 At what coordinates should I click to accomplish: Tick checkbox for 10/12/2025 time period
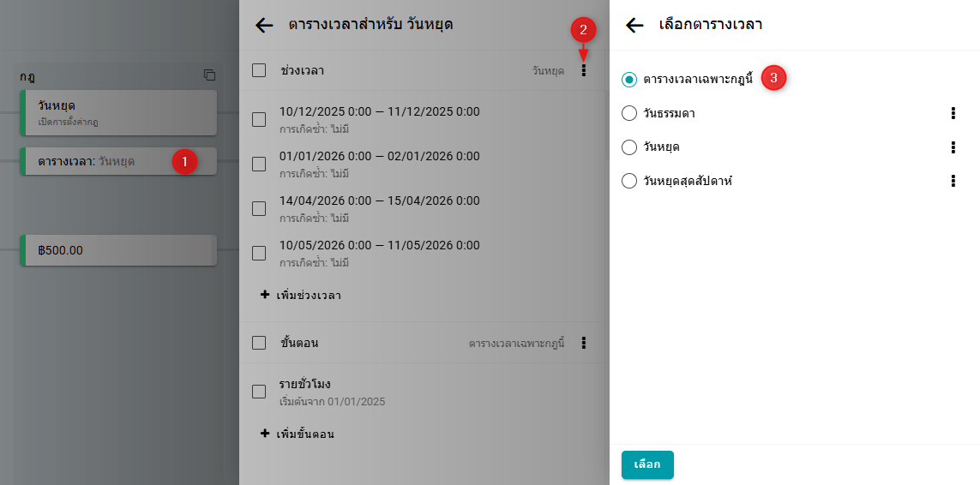point(259,119)
